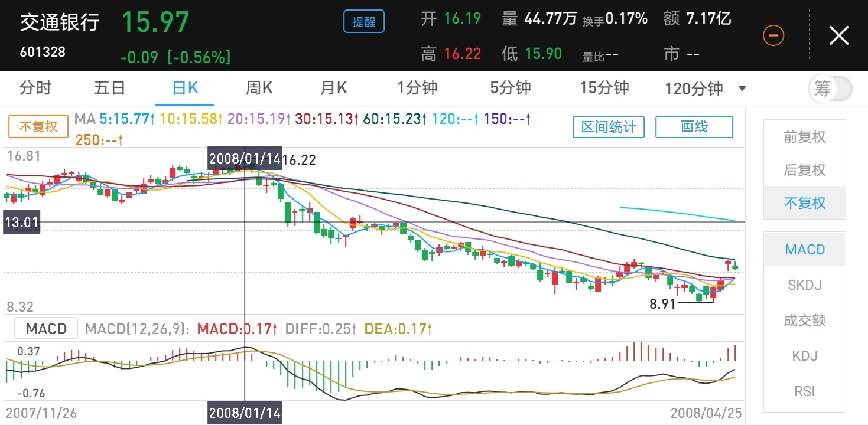Select RSI indicator

[x=805, y=391]
